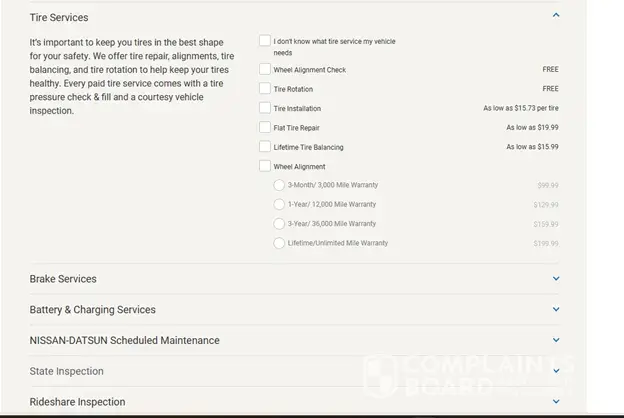
Task: Pick the 3-Year/36,000 Mile Warranty radio
Action: tap(279, 224)
